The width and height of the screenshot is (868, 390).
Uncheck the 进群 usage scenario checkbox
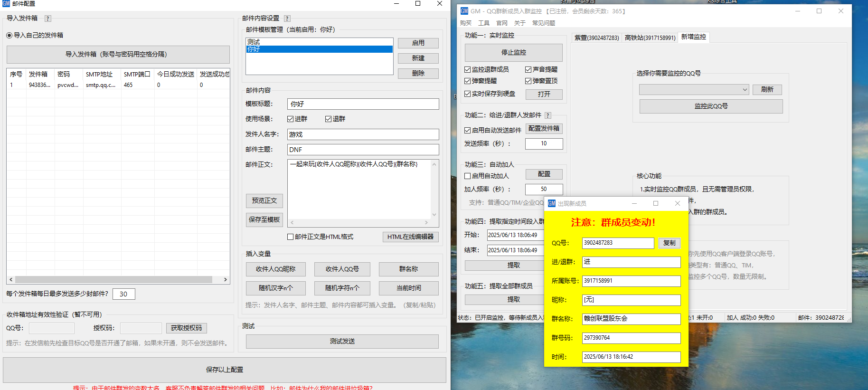click(291, 119)
